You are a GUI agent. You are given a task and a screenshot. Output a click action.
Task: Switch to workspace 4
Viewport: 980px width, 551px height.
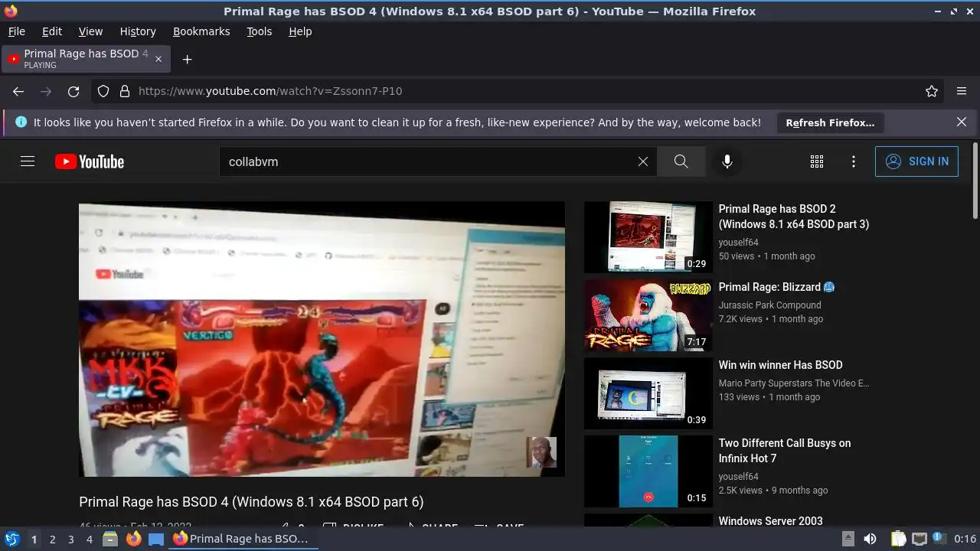[x=89, y=540]
